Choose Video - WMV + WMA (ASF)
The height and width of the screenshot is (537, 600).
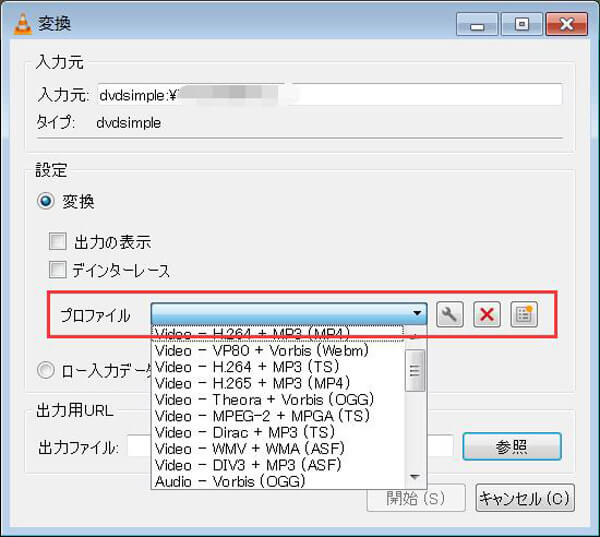coord(278,449)
